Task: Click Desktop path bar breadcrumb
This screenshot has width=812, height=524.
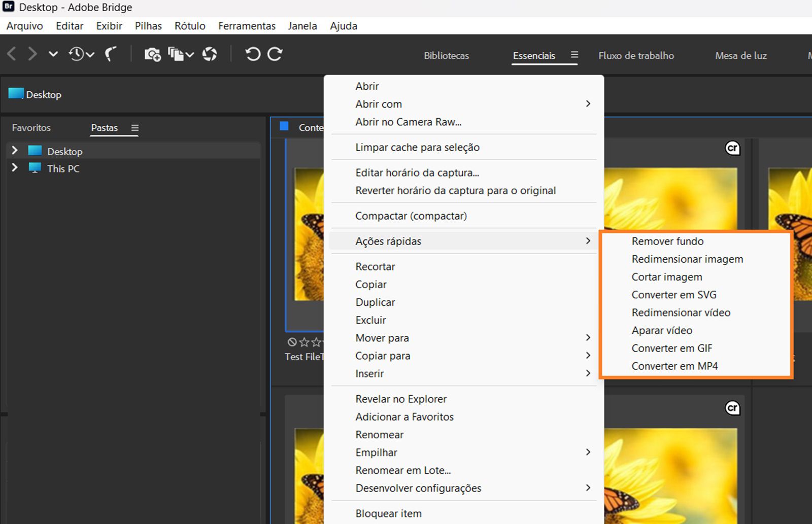Action: [35, 94]
